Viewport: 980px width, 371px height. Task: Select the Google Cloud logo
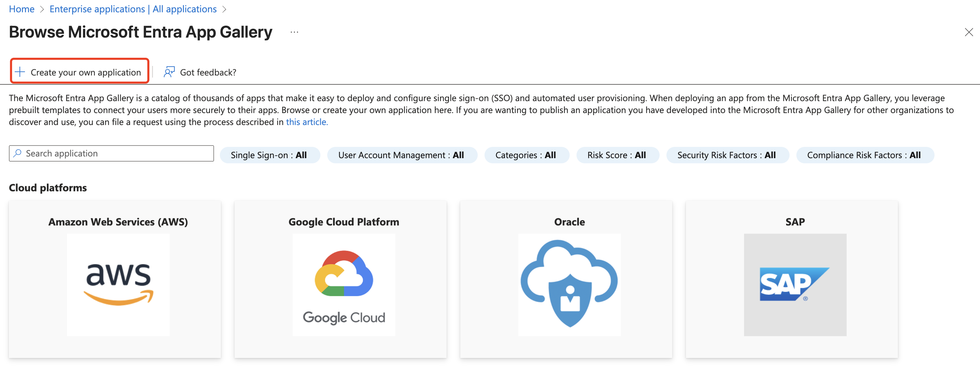coord(344,285)
